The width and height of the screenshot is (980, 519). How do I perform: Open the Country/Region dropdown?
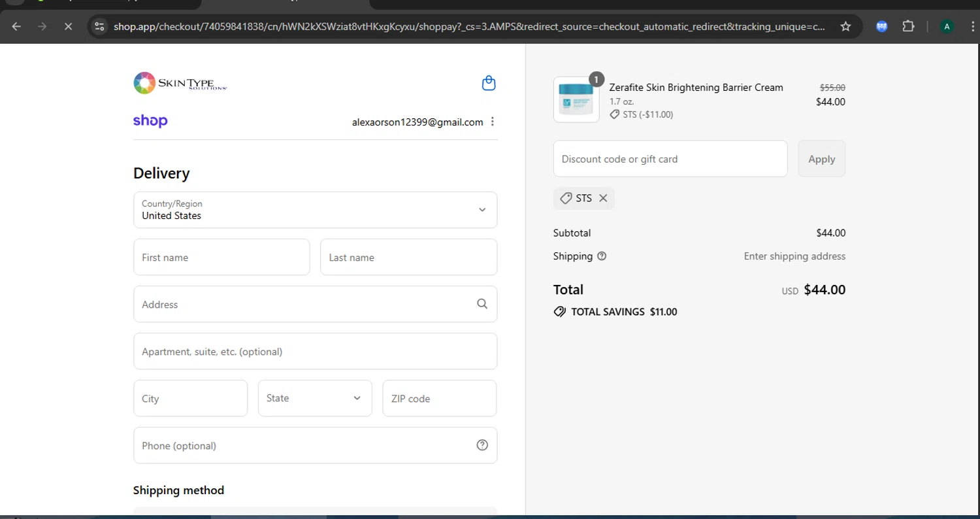click(x=316, y=210)
